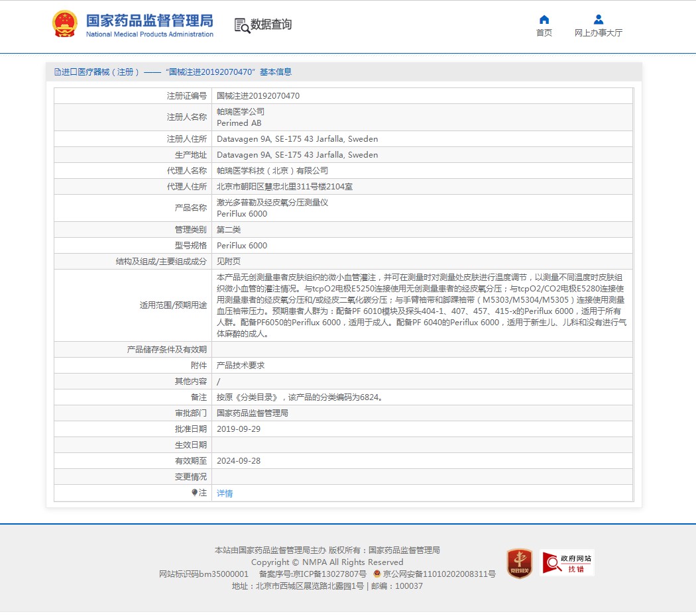Click 进口医疗器械（注册） breadcrumb title
The width and height of the screenshot is (696, 616).
click(x=100, y=72)
